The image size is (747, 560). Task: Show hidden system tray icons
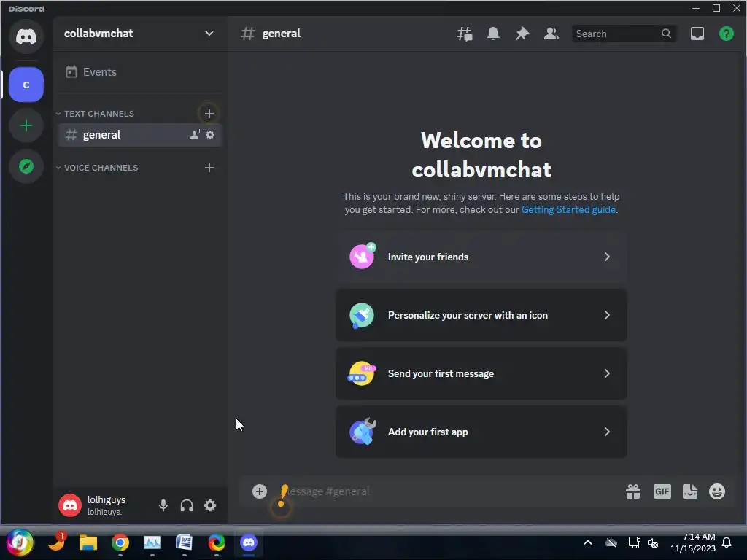(x=588, y=542)
